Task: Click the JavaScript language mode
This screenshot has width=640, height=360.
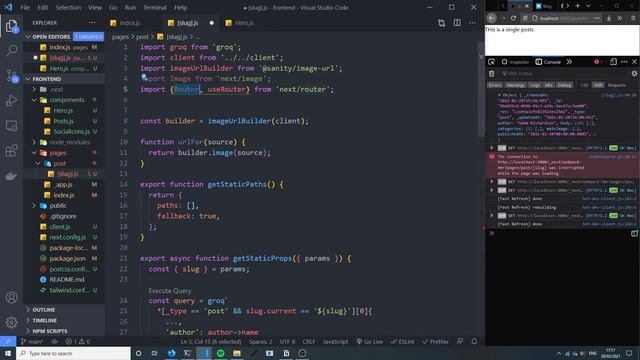Action: tap(336, 341)
